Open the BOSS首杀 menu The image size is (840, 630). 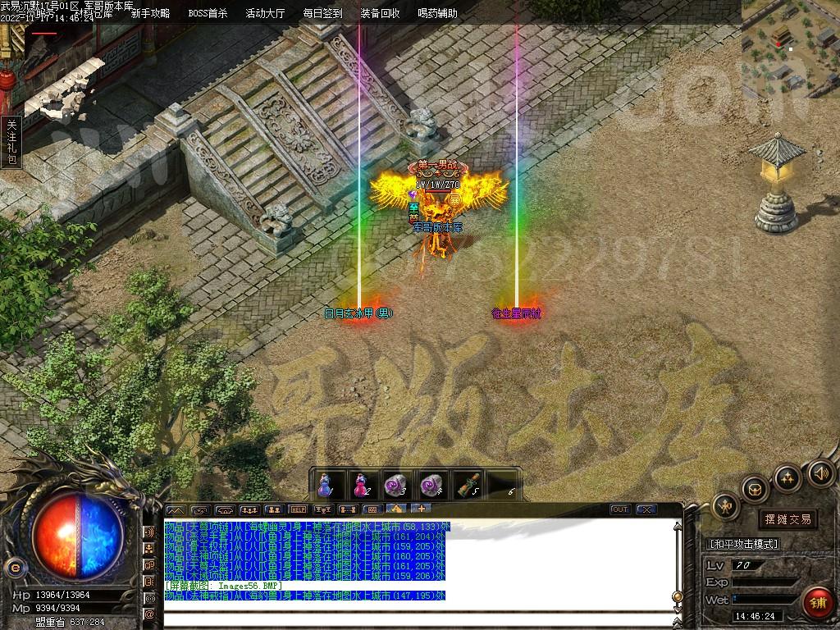pos(208,13)
